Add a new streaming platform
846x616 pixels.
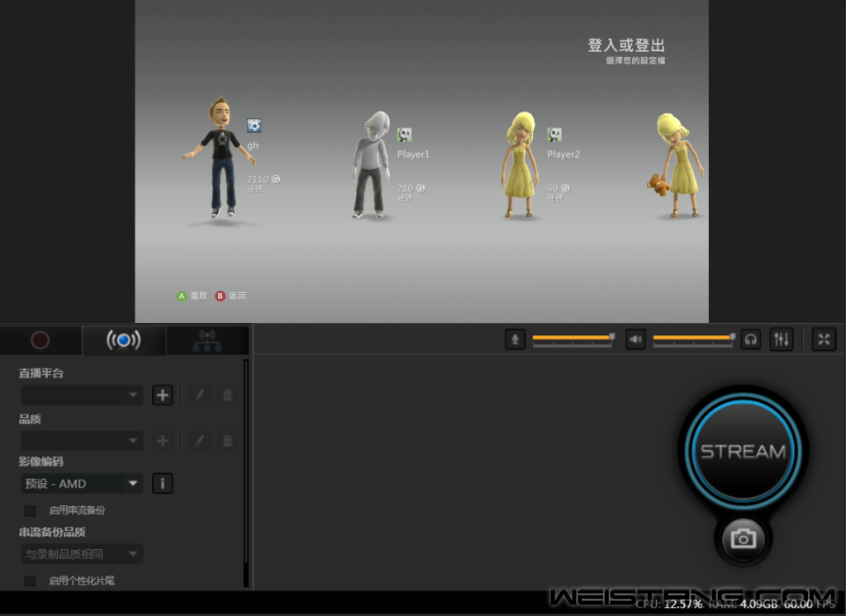[x=163, y=395]
